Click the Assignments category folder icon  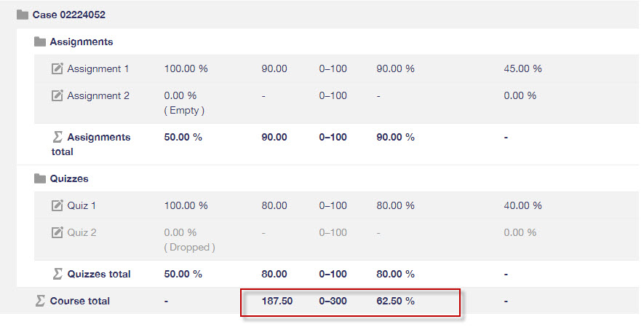click(40, 42)
